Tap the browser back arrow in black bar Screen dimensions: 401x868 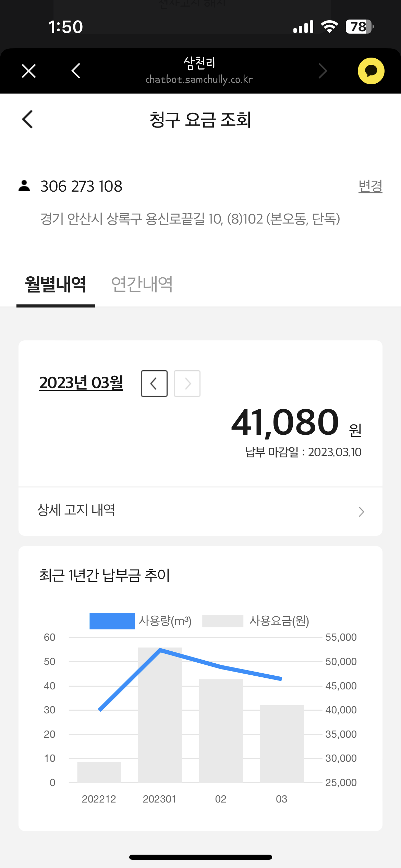(x=76, y=71)
